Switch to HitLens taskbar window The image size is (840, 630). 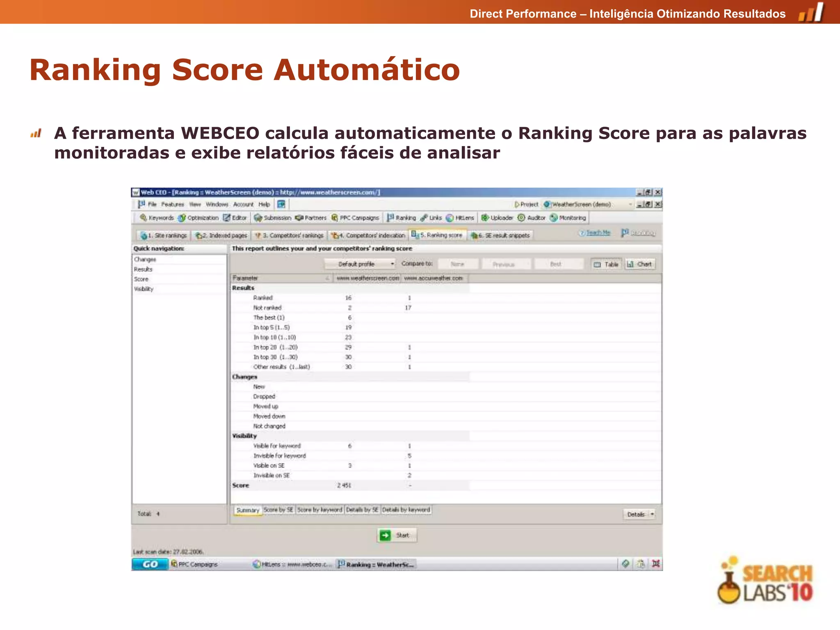[292, 564]
